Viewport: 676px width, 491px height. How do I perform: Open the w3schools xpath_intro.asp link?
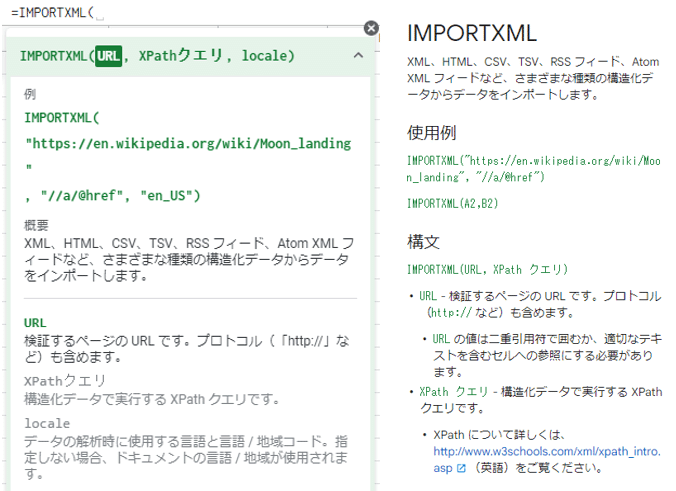[547, 460]
